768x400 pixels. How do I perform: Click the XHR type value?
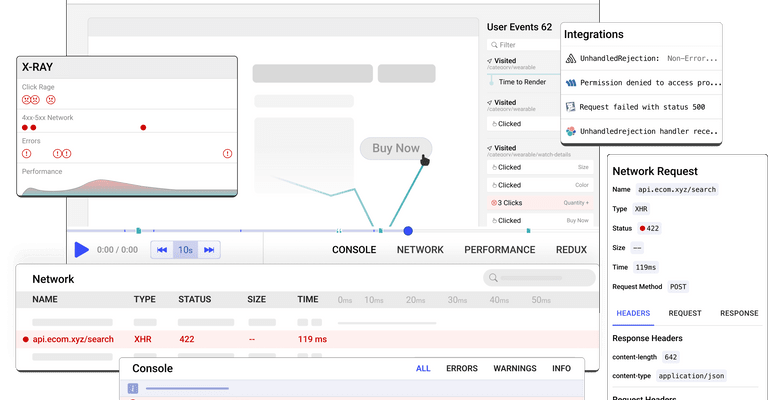(641, 209)
